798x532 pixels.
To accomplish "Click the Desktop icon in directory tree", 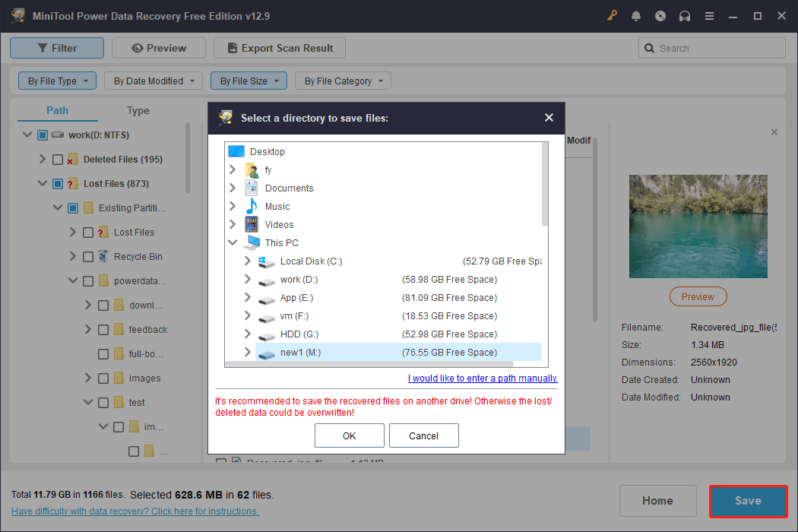I will (x=236, y=151).
